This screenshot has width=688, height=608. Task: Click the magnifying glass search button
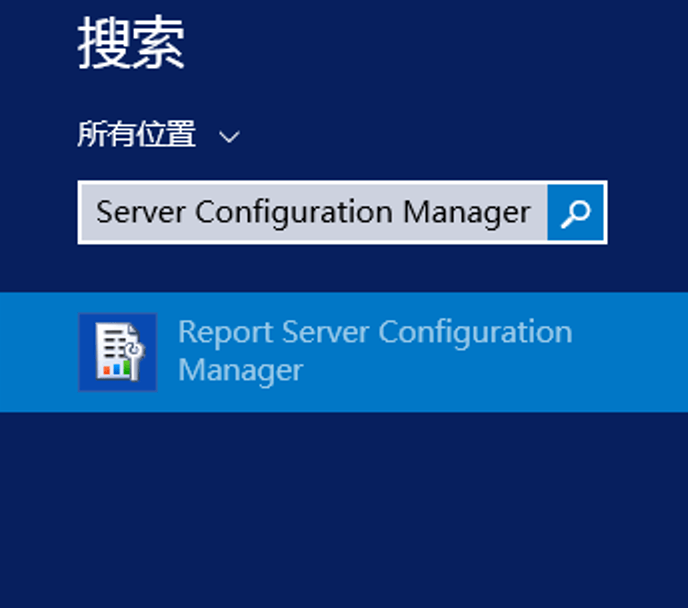pyautogui.click(x=575, y=213)
